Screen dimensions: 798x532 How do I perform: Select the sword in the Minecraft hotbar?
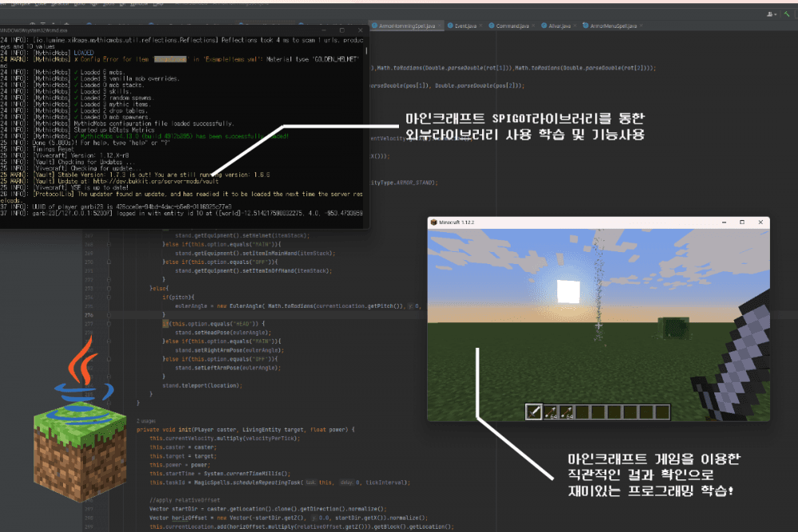[533, 412]
